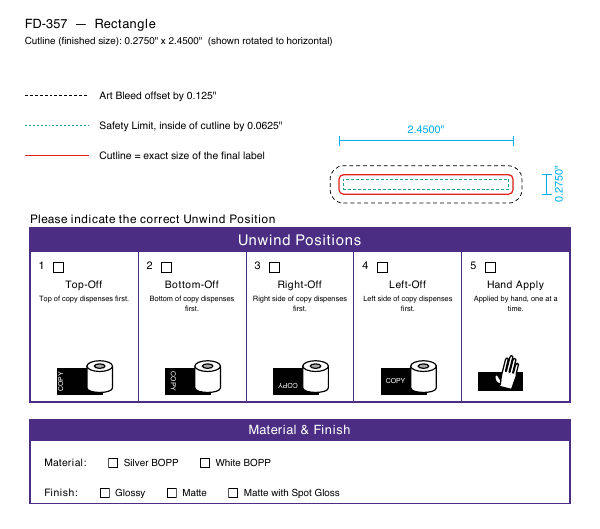Screen dimensions: 600x529
Task: Check the Top-Off unwind position box
Action: point(58,267)
